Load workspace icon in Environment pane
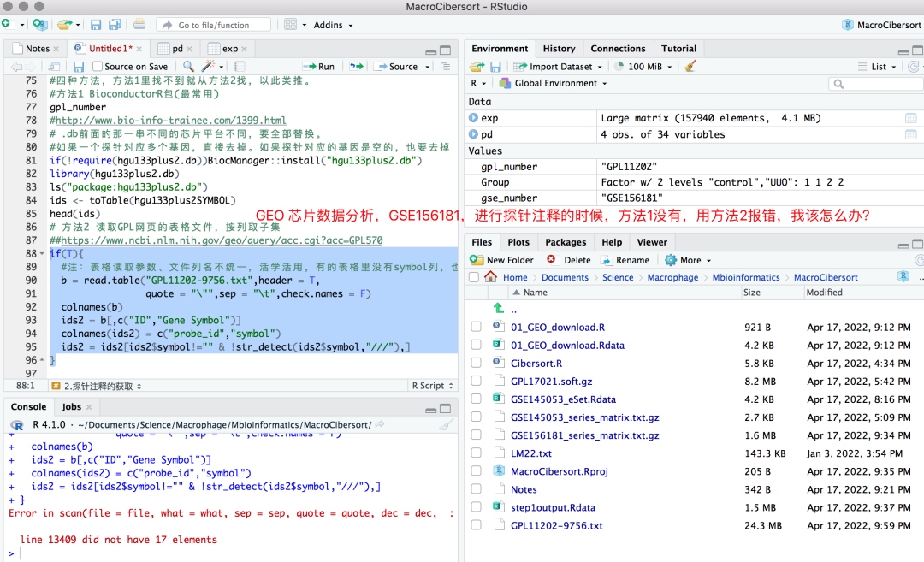Image resolution: width=924 pixels, height=562 pixels. [x=477, y=67]
